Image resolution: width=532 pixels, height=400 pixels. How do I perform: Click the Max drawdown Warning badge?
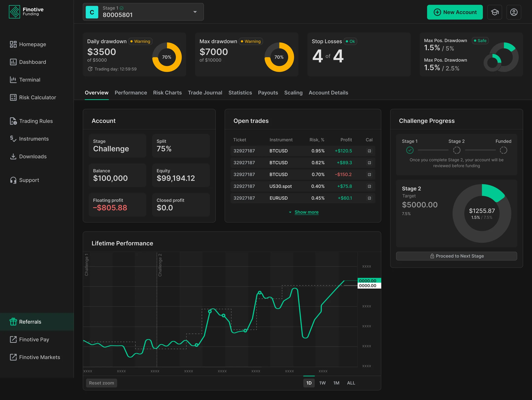[251, 41]
